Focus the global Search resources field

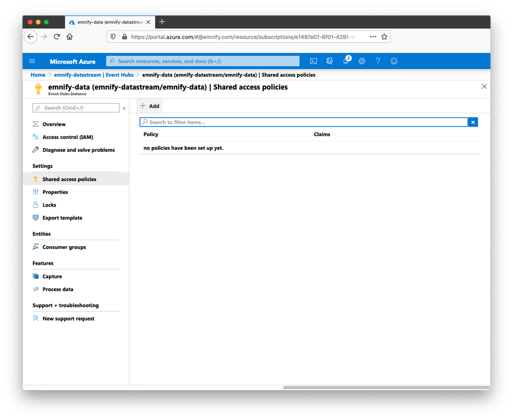(203, 61)
